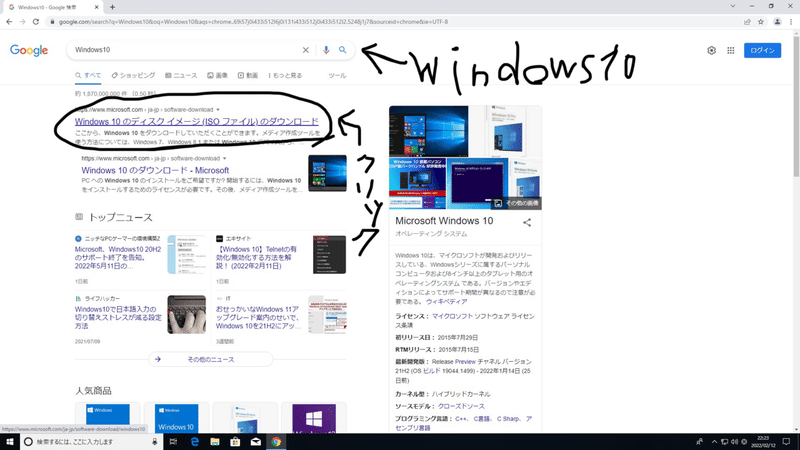Click the Chrome forward arrow
Screen dimensions: 800x450
[x=22, y=22]
